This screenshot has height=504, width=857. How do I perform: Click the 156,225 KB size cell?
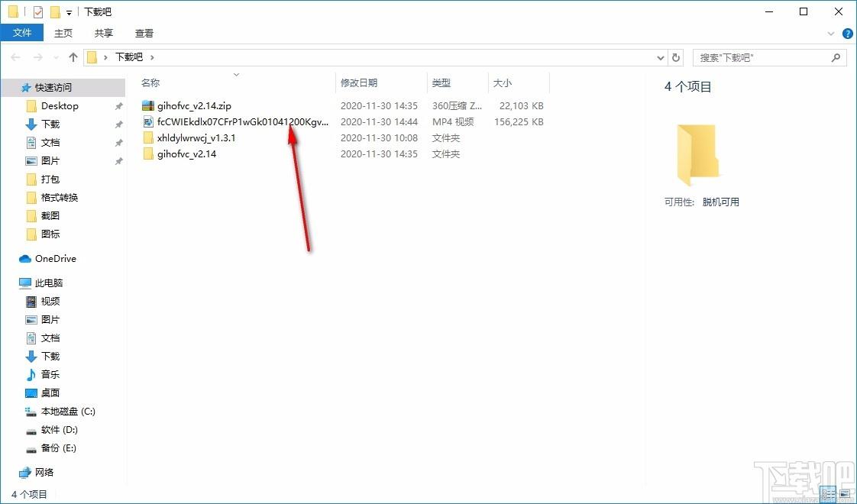[519, 122]
